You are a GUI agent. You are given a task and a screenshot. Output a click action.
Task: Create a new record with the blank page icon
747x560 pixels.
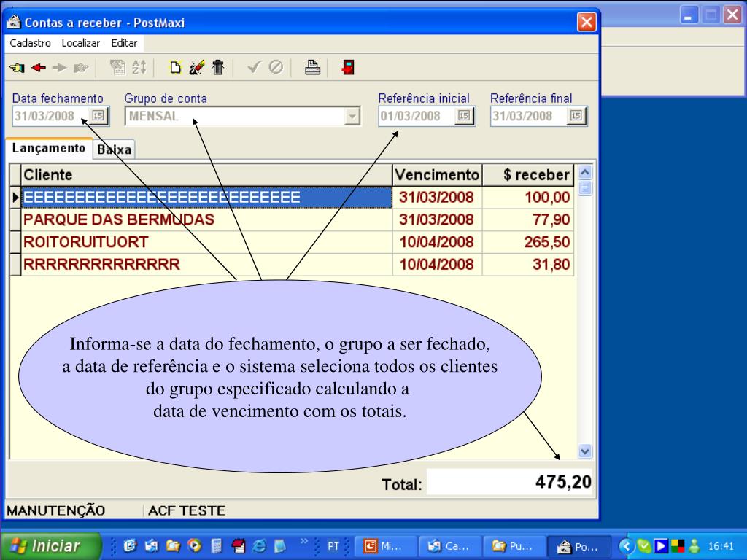coord(175,68)
